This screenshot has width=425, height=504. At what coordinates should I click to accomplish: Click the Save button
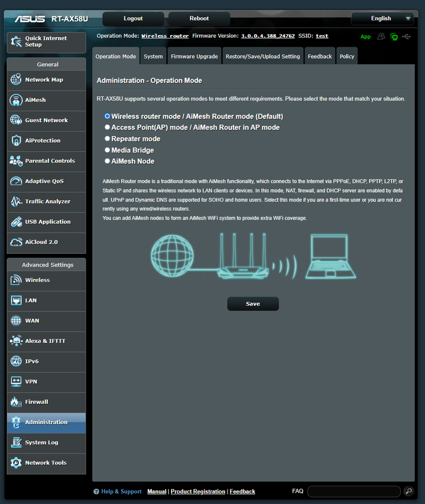[253, 304]
